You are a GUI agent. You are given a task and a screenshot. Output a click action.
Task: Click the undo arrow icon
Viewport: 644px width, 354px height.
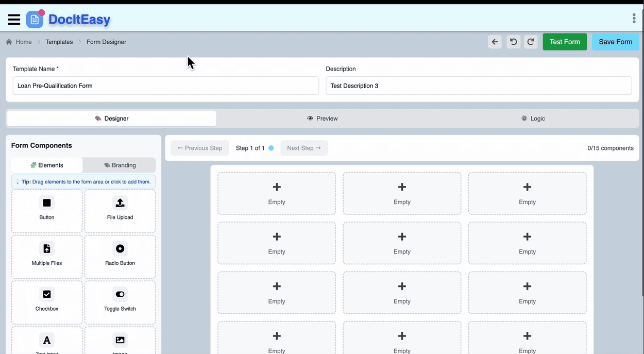pyautogui.click(x=513, y=42)
